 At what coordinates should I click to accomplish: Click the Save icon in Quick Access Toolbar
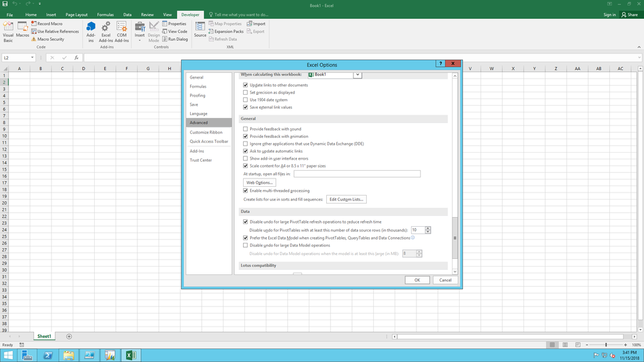[5, 4]
